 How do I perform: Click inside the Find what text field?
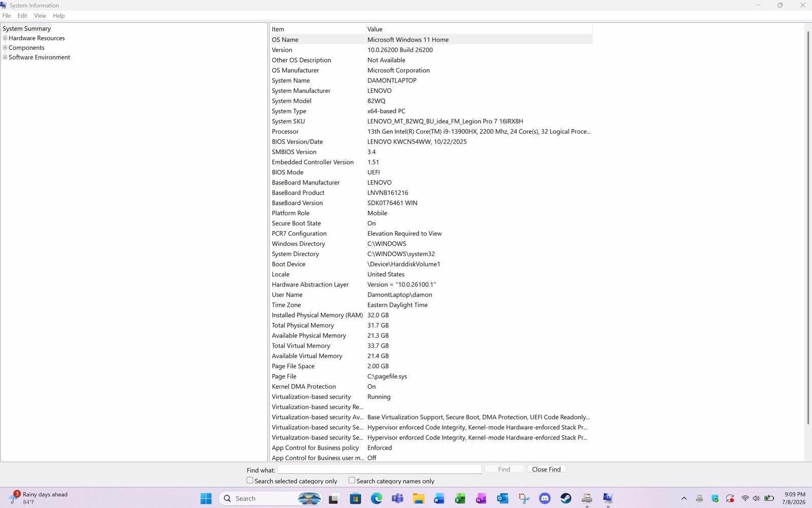pyautogui.click(x=380, y=469)
